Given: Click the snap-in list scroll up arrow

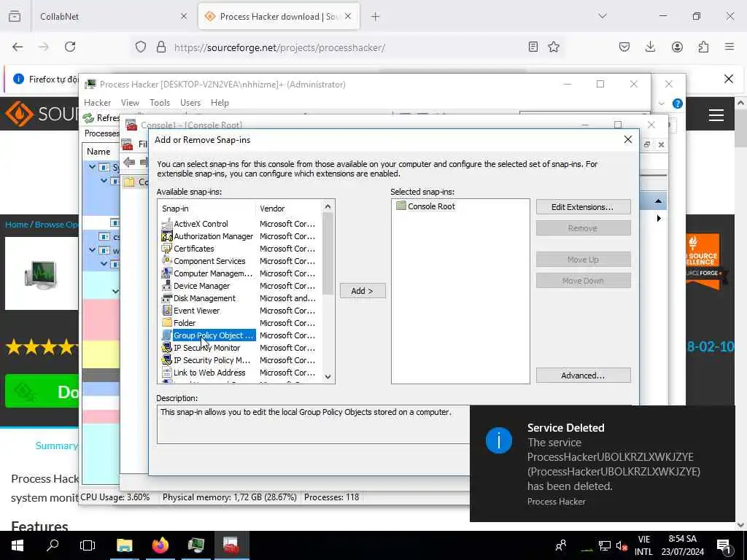Looking at the screenshot, I should (x=328, y=206).
